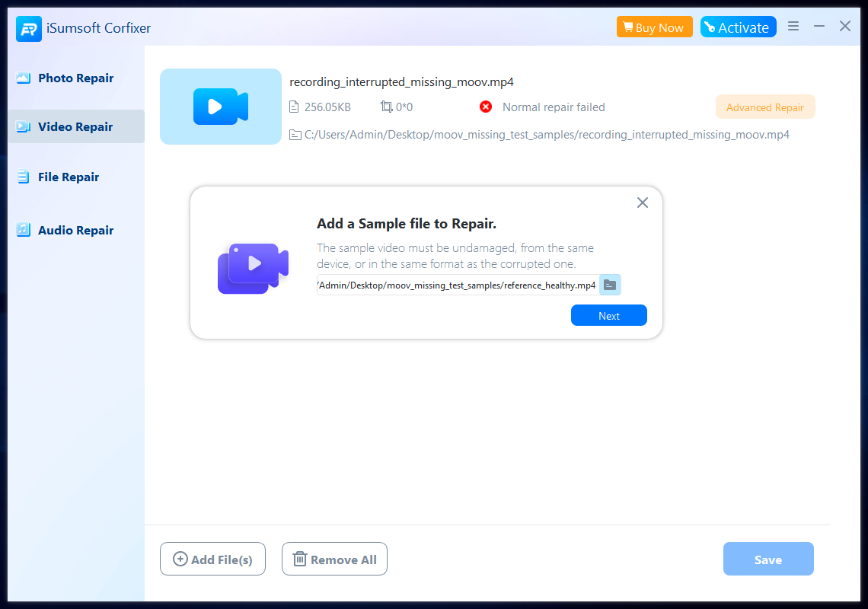Click the red failed status icon

486,107
